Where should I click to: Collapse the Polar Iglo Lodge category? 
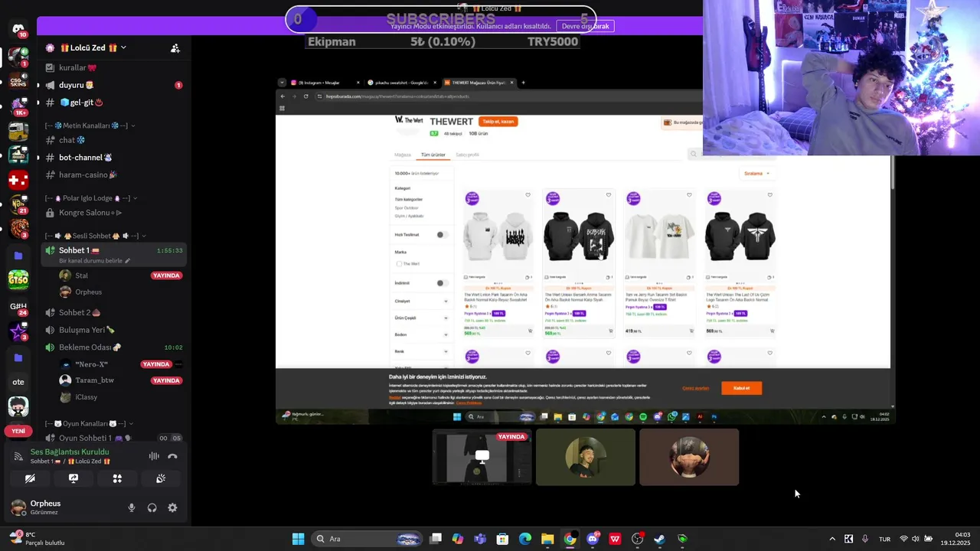91,198
